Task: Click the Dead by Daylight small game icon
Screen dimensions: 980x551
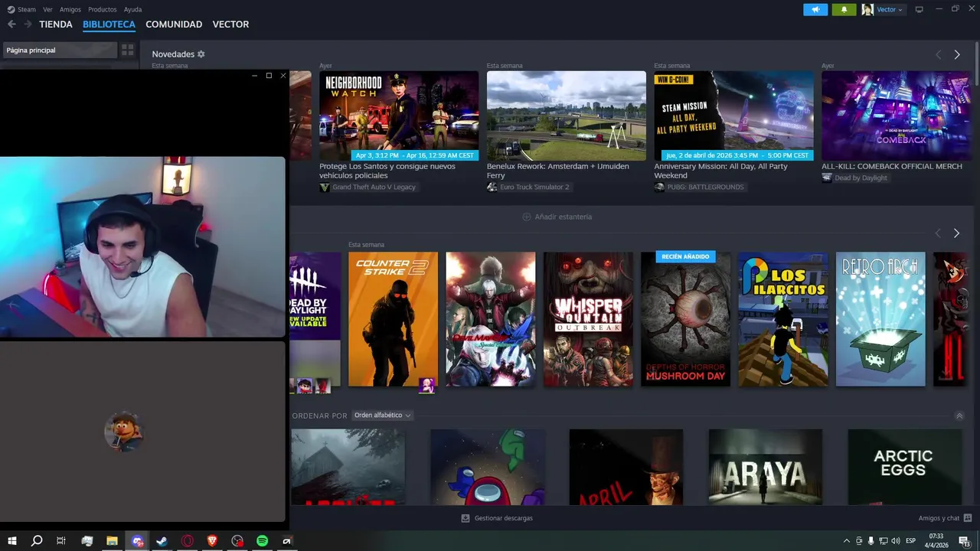Action: point(827,178)
